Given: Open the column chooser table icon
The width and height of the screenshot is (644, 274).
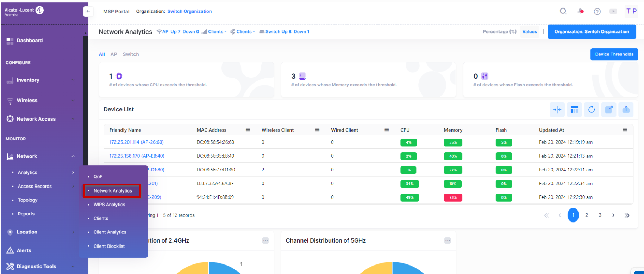Looking at the screenshot, I should pyautogui.click(x=574, y=110).
